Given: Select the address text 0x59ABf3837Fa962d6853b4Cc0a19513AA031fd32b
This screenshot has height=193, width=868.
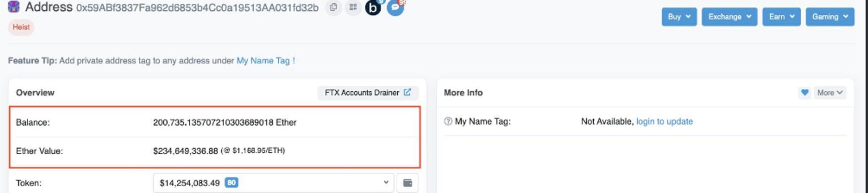Looking at the screenshot, I should [x=197, y=8].
